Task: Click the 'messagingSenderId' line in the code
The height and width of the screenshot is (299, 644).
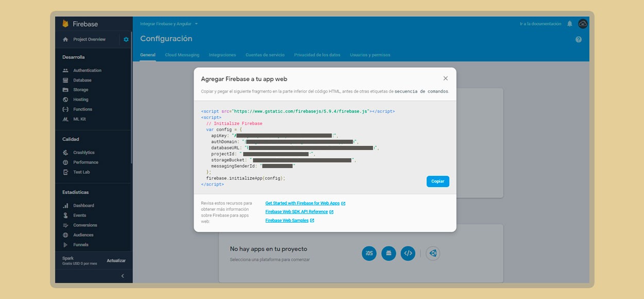Action: tap(252, 166)
